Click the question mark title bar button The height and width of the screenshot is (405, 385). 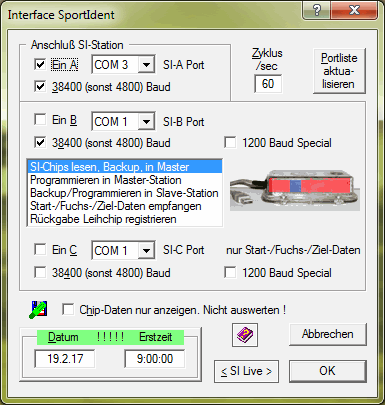coord(317,10)
